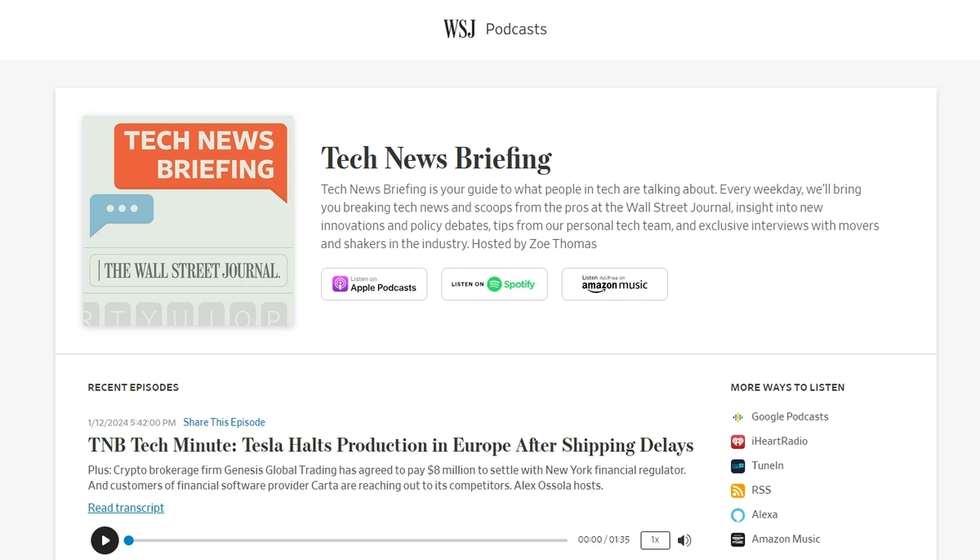Move the episode progress slider
Viewport: 980px width, 560px height.
(x=128, y=540)
